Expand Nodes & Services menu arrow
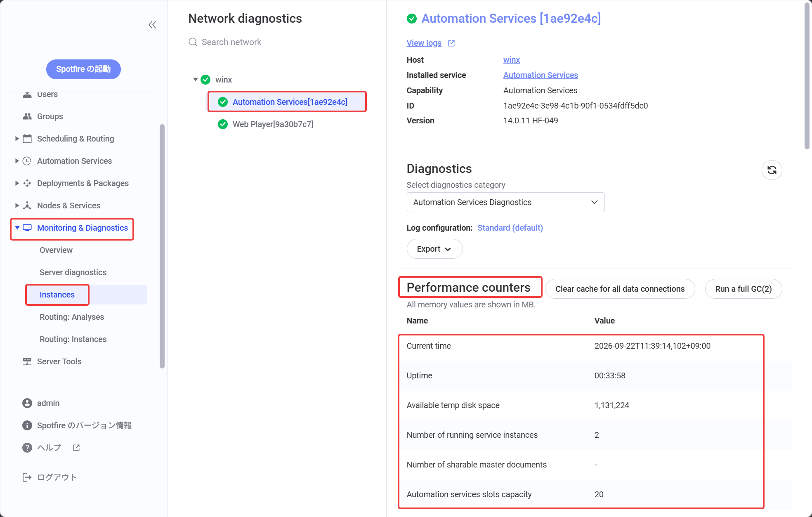The width and height of the screenshot is (812, 517). pyautogui.click(x=17, y=205)
